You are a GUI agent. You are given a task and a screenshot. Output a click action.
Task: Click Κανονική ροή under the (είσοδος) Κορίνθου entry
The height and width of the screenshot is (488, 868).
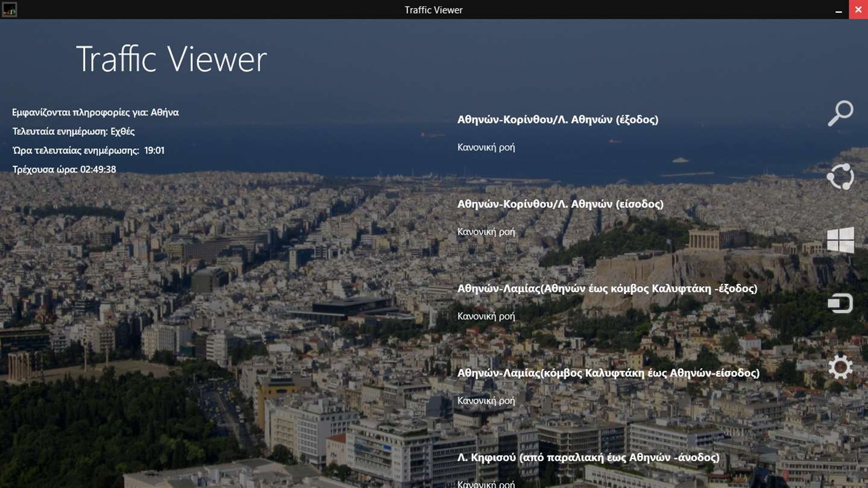[x=486, y=231]
